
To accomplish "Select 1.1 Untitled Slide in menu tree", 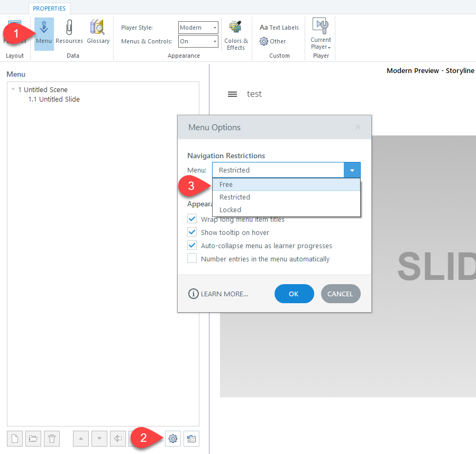I will pos(54,99).
